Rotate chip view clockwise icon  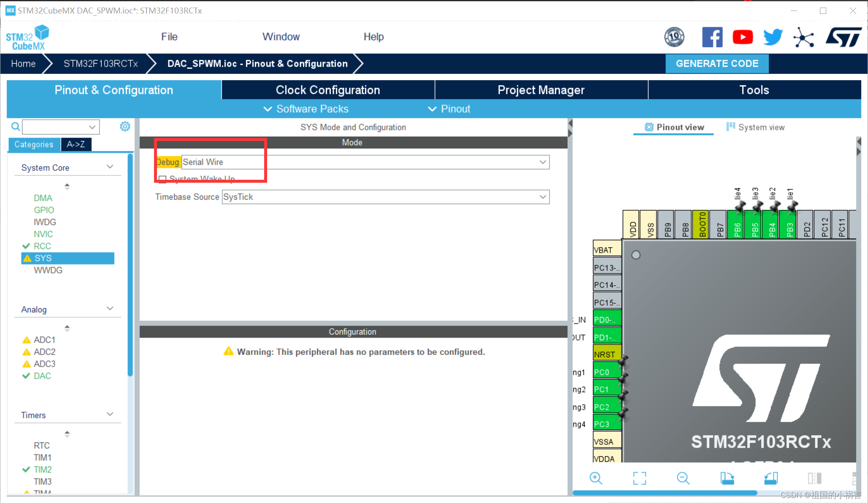(727, 478)
